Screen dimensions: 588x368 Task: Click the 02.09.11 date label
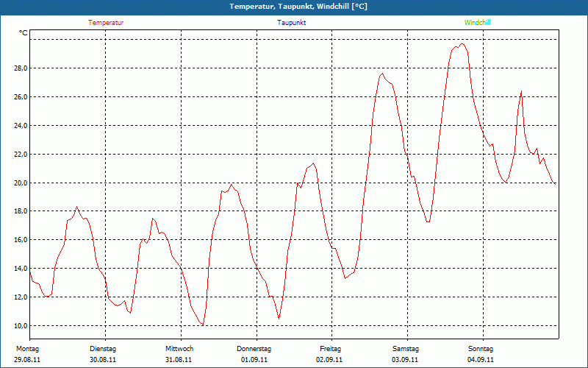[x=329, y=360]
